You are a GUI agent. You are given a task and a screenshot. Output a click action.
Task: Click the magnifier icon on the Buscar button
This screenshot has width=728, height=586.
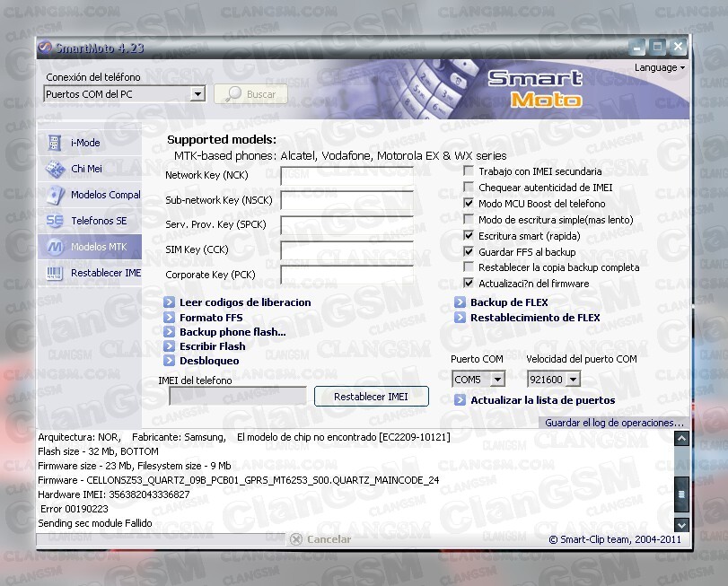(x=233, y=93)
